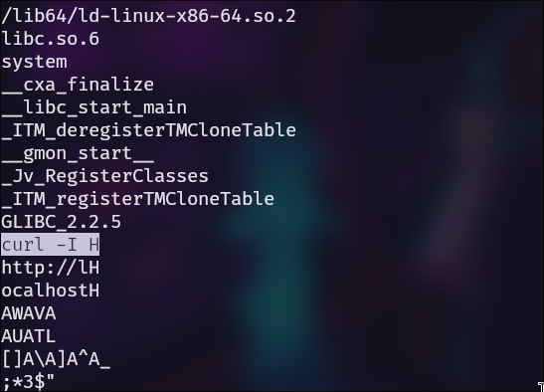This screenshot has width=544, height=392.
Task: Click the 'ocalhostH' text line
Action: [x=51, y=291]
